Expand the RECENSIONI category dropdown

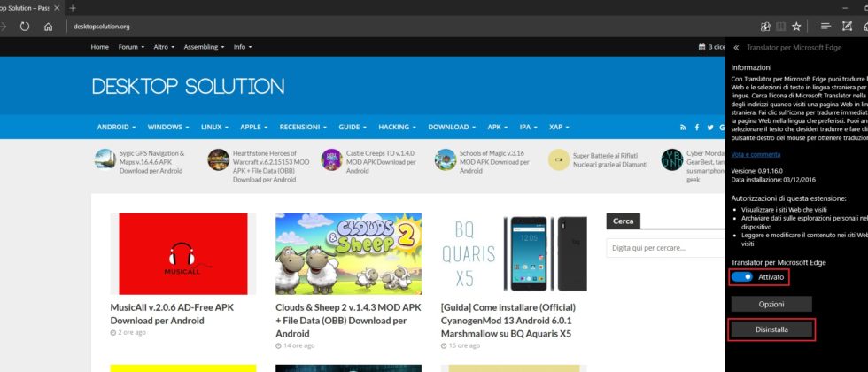[303, 127]
